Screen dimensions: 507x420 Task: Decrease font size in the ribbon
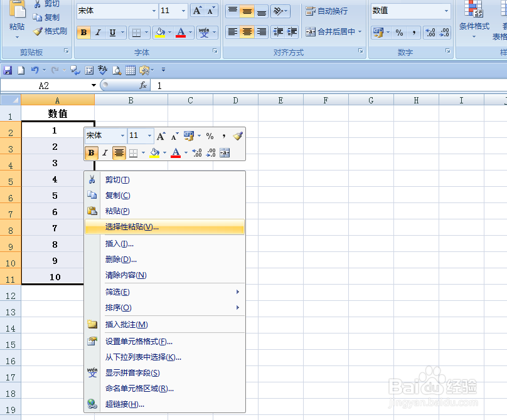click(211, 11)
